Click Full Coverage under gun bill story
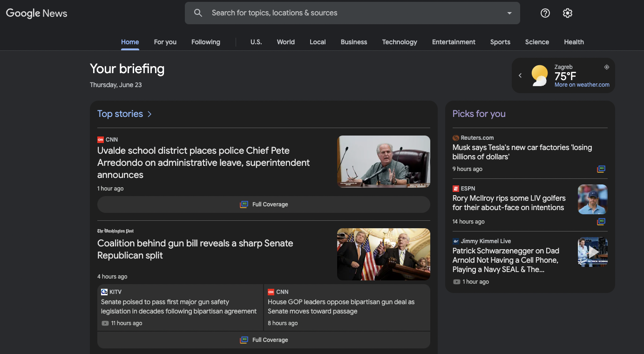This screenshot has width=644, height=354. [264, 340]
